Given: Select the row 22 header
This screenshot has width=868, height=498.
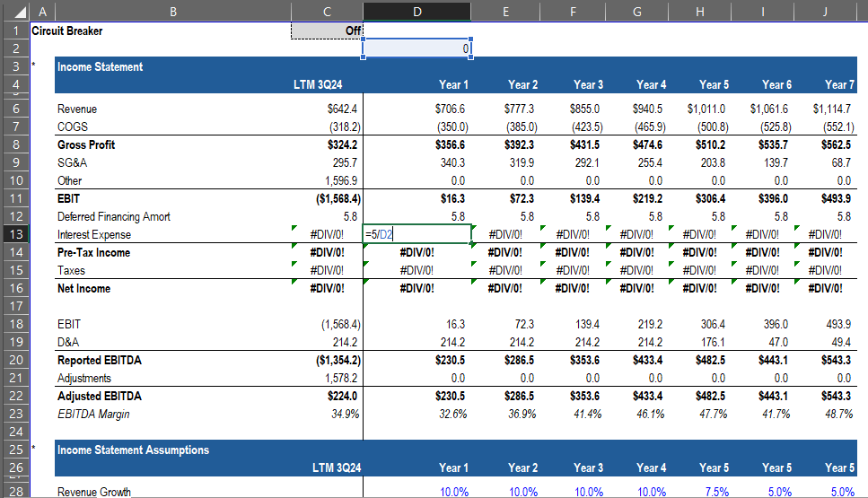Looking at the screenshot, I should point(14,396).
